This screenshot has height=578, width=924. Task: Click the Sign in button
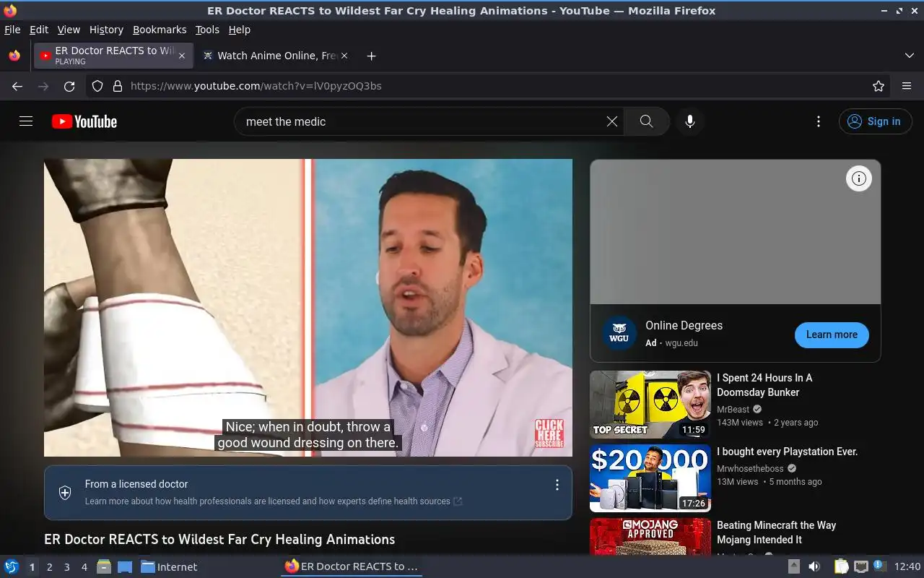pos(875,121)
